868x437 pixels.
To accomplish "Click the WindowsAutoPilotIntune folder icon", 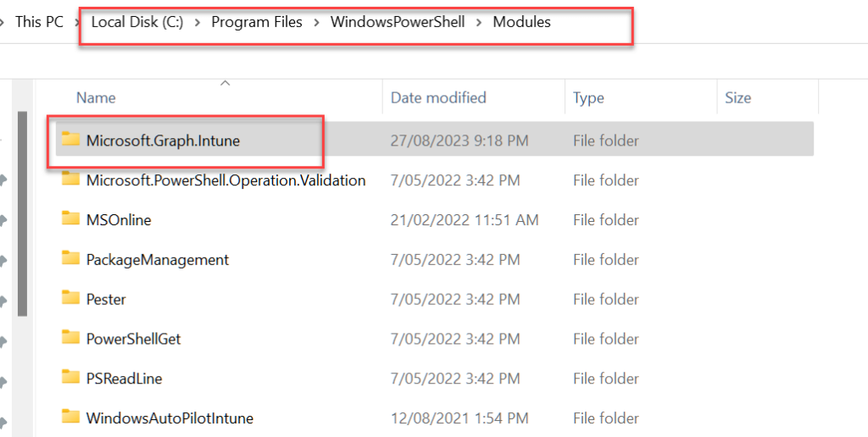I will [x=70, y=417].
